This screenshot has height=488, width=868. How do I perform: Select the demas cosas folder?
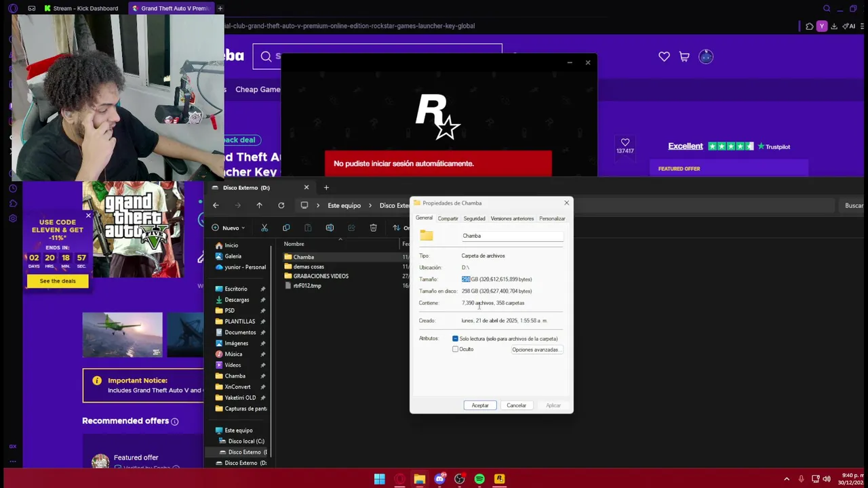(309, 266)
